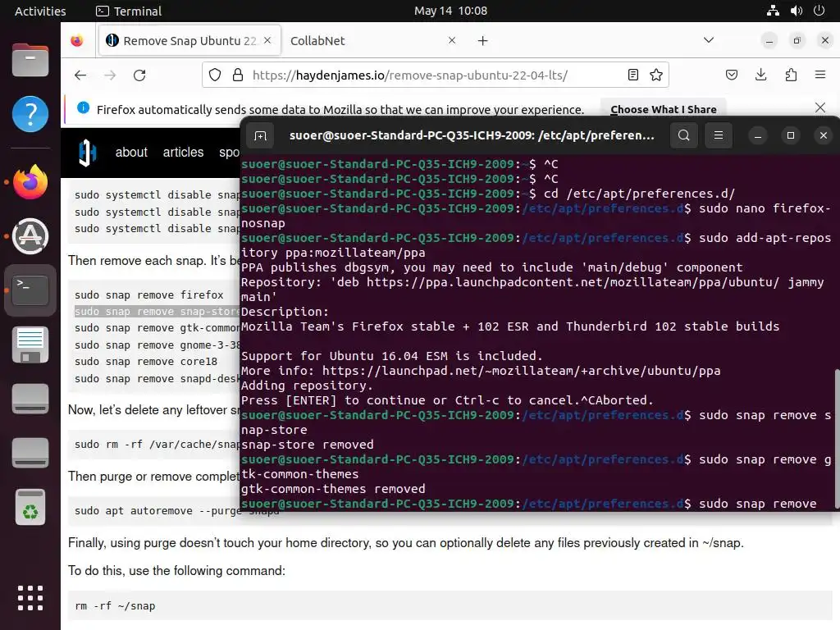Click the launchpad.net More info URL

pyautogui.click(x=521, y=371)
